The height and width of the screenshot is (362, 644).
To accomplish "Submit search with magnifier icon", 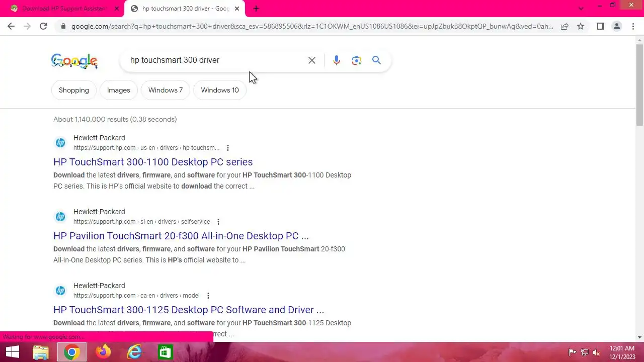I will click(376, 60).
